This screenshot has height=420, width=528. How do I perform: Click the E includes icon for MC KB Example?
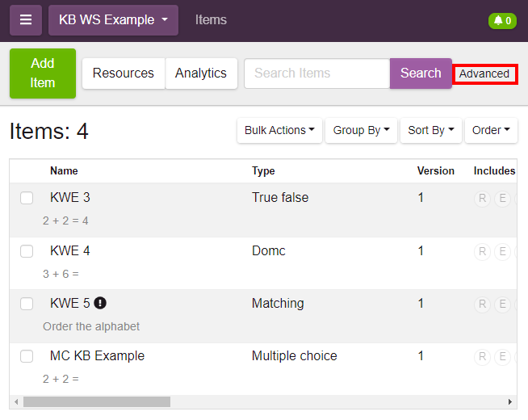tap(502, 357)
